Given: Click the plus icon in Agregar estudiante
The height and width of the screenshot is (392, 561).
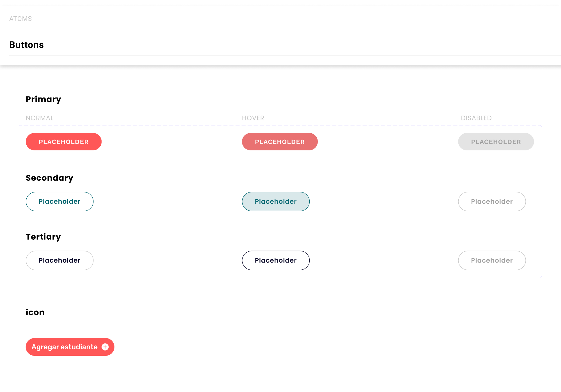Looking at the screenshot, I should point(105,347).
